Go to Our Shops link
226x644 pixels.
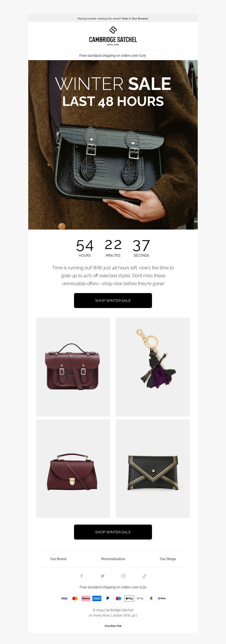coord(168,559)
